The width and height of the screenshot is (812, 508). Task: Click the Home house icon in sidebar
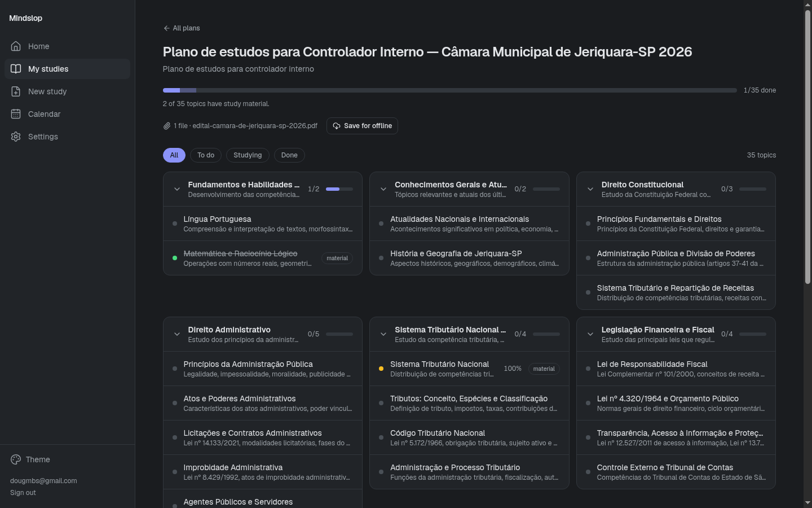point(16,46)
